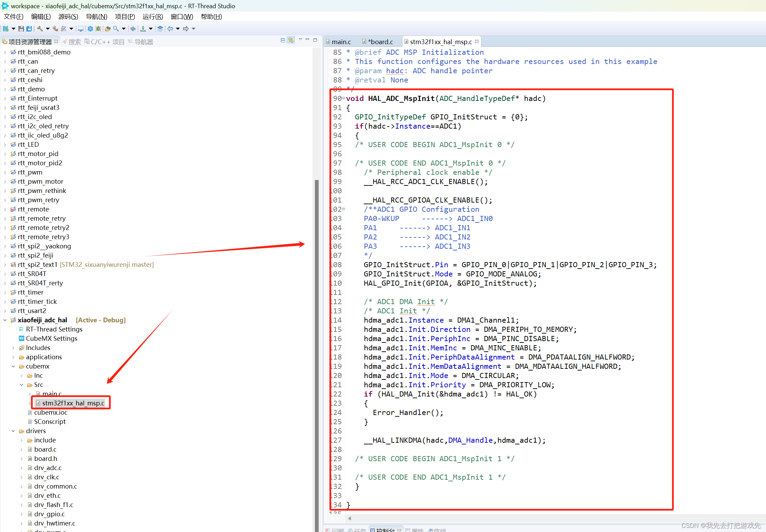Image resolution: width=766 pixels, height=532 pixels.
Task: Open RT-Thread Settings item
Action: coord(50,329)
